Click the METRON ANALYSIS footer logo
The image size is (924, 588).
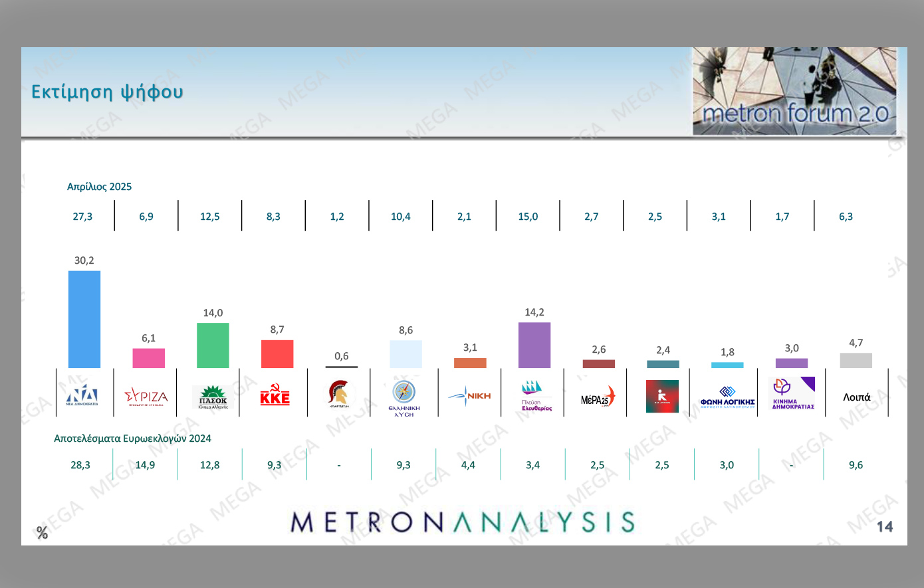[x=463, y=522]
